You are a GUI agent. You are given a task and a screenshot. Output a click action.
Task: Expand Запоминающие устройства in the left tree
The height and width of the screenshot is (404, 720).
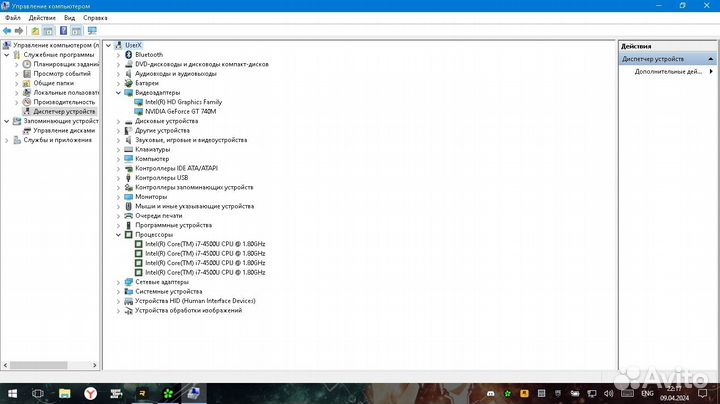tap(5, 121)
